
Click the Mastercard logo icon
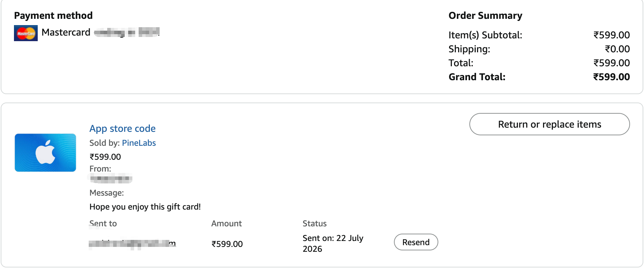click(26, 33)
